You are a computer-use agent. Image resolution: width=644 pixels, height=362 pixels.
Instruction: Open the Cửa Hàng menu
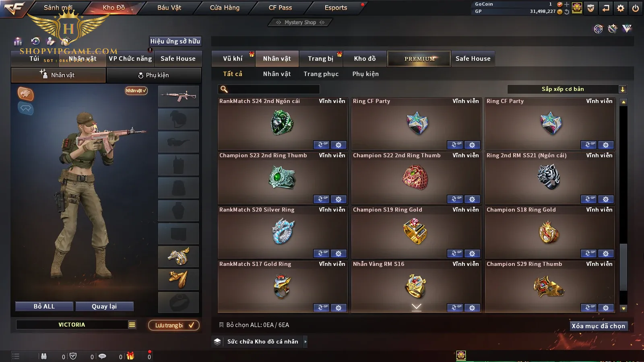click(x=225, y=8)
